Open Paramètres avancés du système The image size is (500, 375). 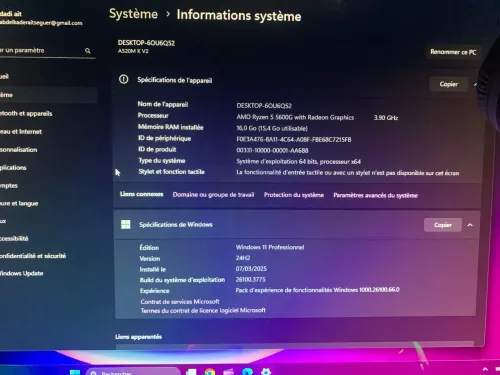375,195
